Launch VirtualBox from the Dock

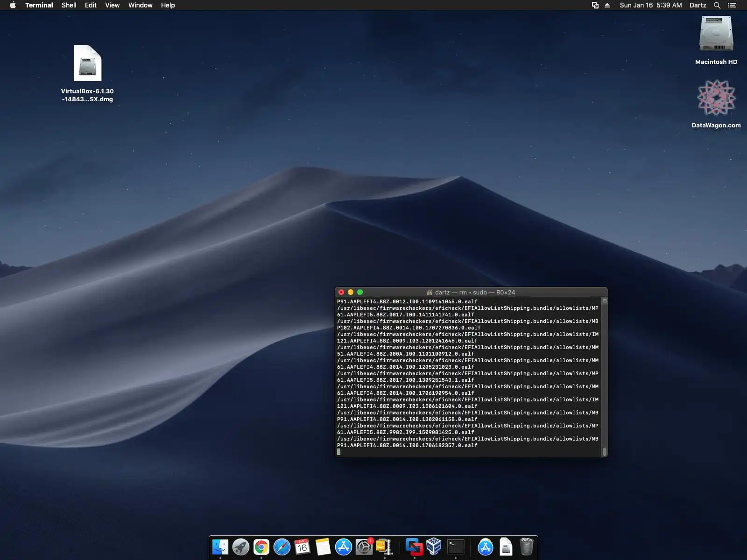[x=434, y=547]
